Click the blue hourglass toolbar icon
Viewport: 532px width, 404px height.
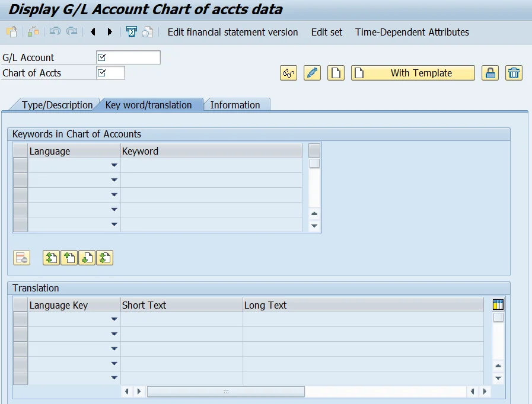point(131,32)
